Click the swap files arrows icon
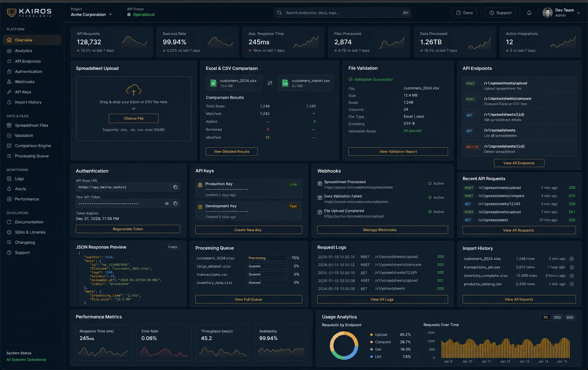This screenshot has width=588, height=370. (270, 83)
